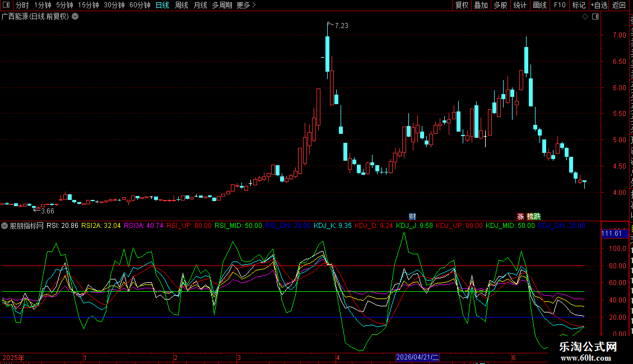Click the 2026/04/21/二 date marker

(417, 357)
